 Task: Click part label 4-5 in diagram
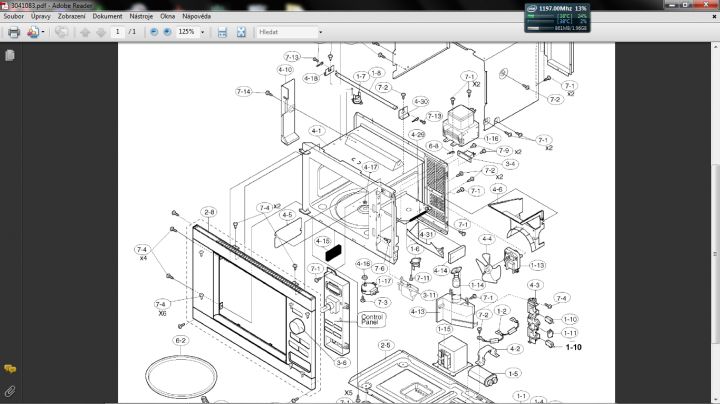[x=287, y=215]
